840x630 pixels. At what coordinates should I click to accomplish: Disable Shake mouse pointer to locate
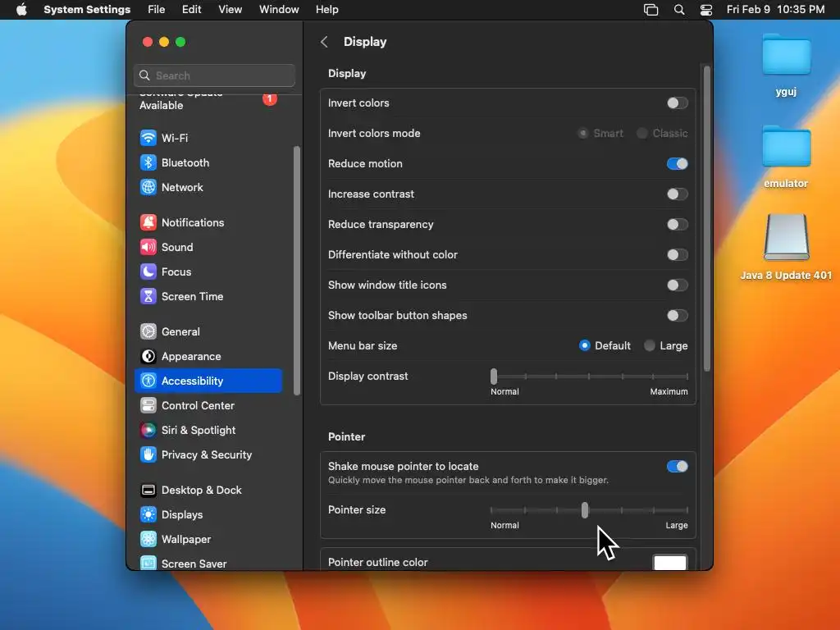click(x=677, y=466)
